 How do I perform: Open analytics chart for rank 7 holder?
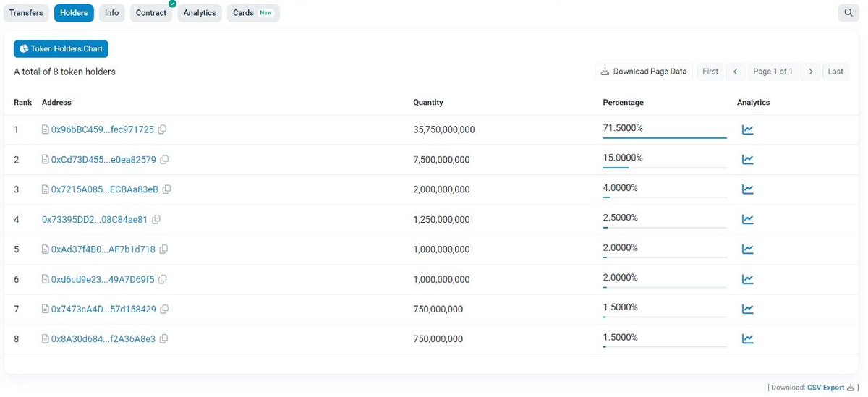pyautogui.click(x=747, y=309)
